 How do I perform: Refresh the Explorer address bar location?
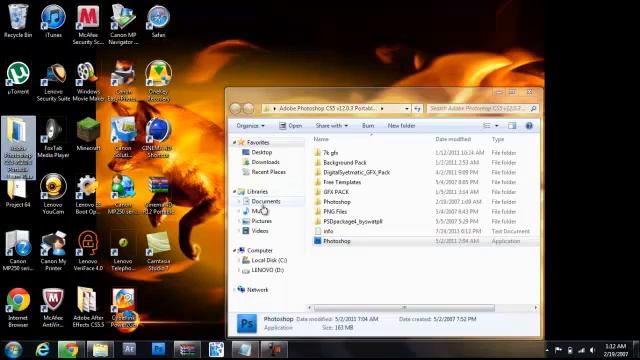[417, 109]
